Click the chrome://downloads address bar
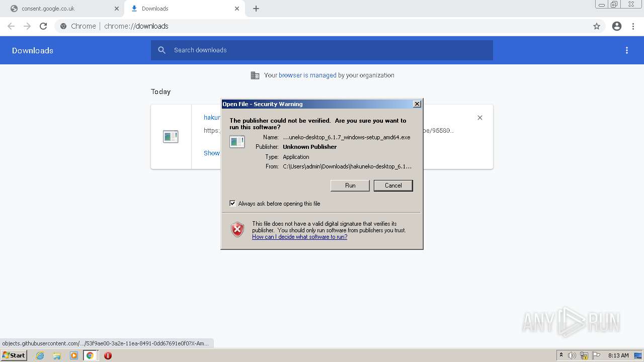This screenshot has height=362, width=644. [322, 26]
